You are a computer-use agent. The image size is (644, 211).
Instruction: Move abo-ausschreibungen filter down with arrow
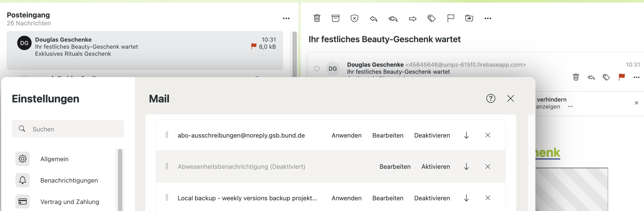click(466, 135)
